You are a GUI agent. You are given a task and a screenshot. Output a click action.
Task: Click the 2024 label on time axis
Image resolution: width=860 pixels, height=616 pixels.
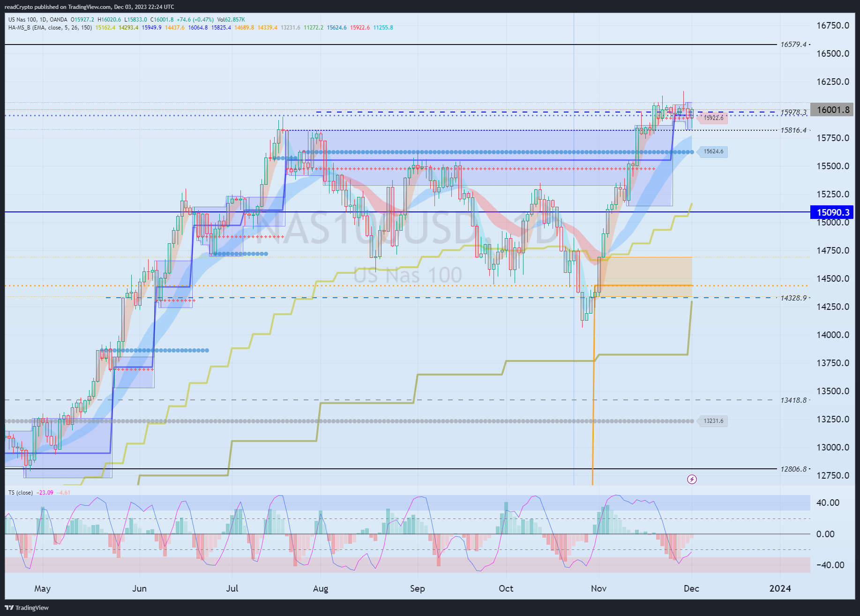[780, 589]
